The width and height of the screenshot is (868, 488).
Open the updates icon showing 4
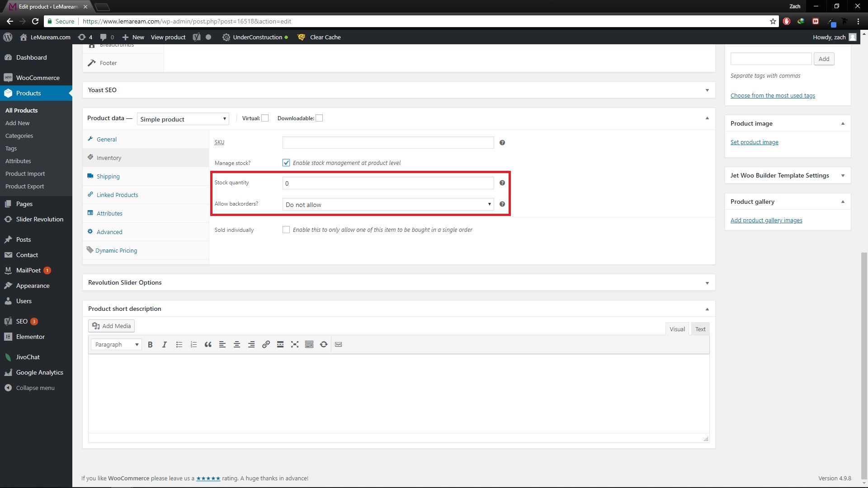point(85,38)
